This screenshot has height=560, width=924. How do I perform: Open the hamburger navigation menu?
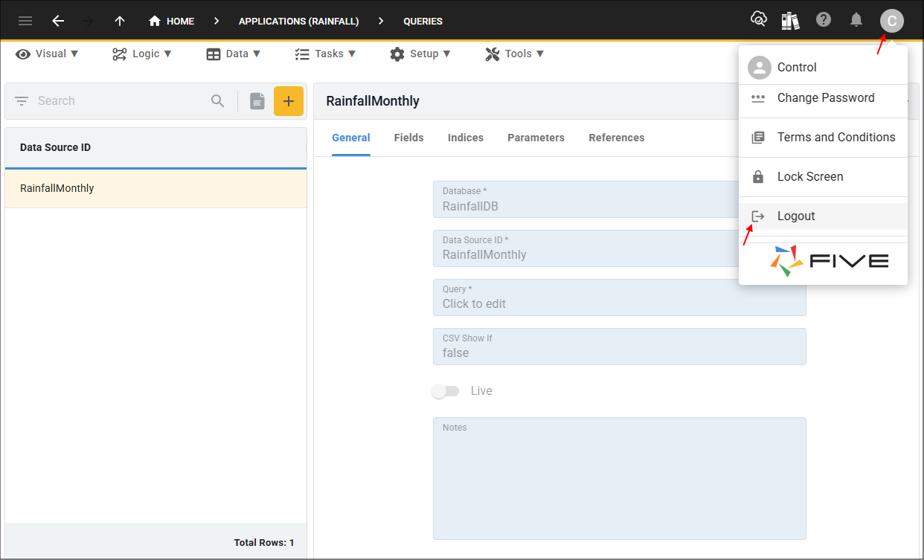25,21
